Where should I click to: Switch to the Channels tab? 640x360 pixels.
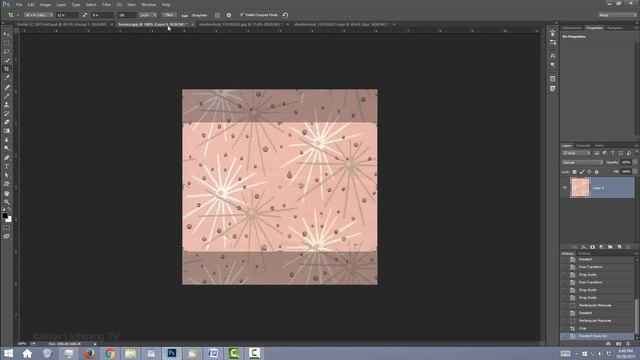(x=583, y=145)
